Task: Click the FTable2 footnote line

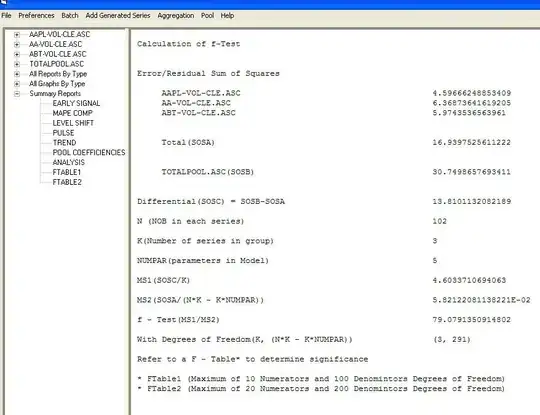Action: click(321, 389)
